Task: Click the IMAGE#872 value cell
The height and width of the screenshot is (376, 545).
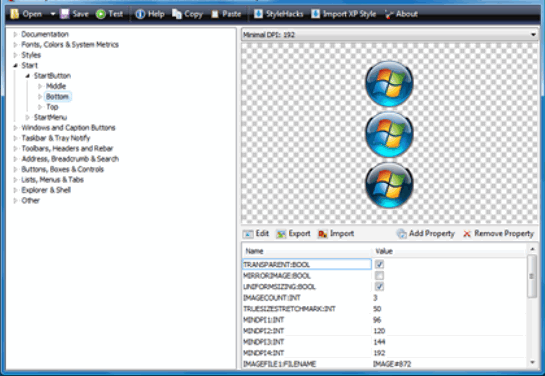Action: [x=392, y=364]
